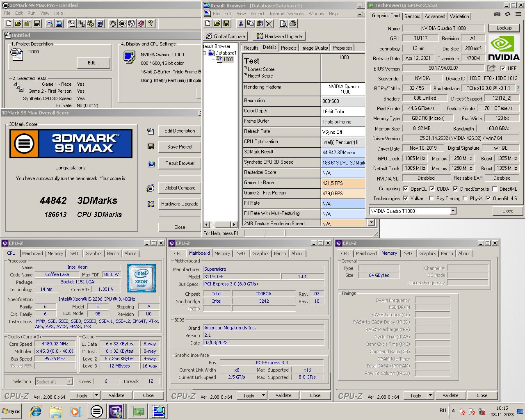Click Windows Explorer folder icon on taskbar
This screenshot has width=525, height=420.
56,411
